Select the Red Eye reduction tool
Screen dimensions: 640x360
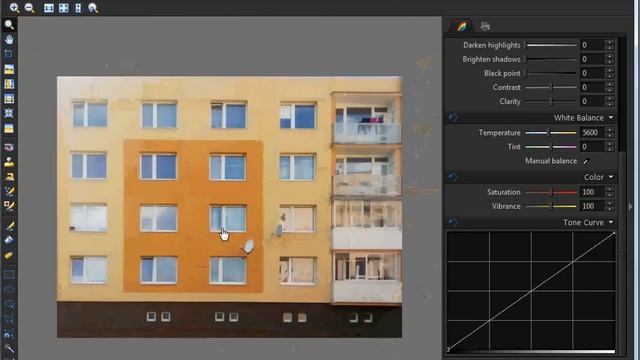(9, 147)
